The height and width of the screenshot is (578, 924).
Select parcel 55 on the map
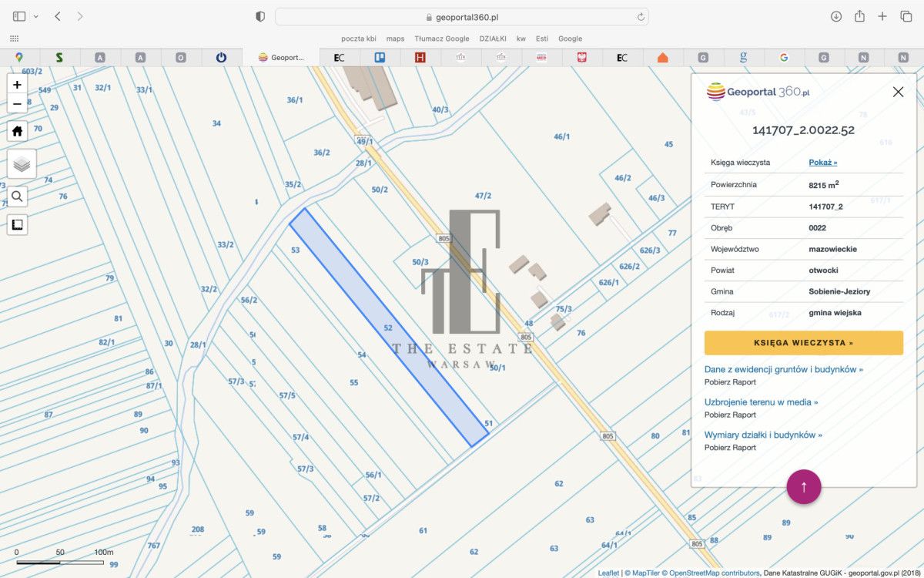(353, 383)
